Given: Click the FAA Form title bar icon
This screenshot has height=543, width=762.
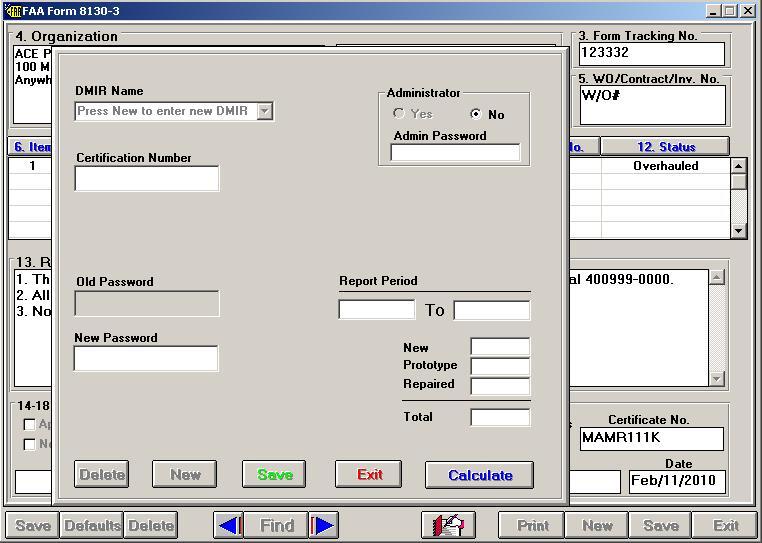Looking at the screenshot, I should click(x=11, y=11).
